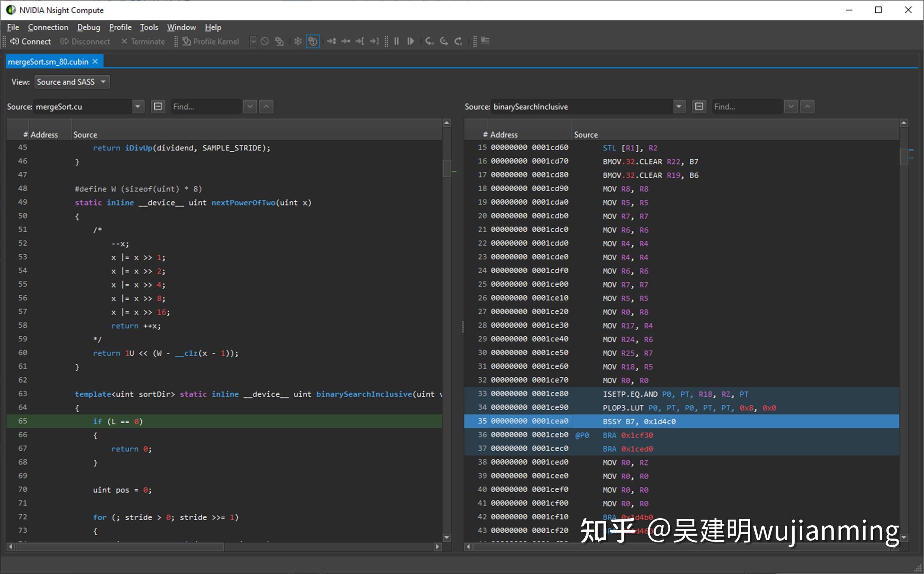Click the collapse icon beside binarySearchInclusive dropdown
The image size is (924, 574).
pos(699,107)
